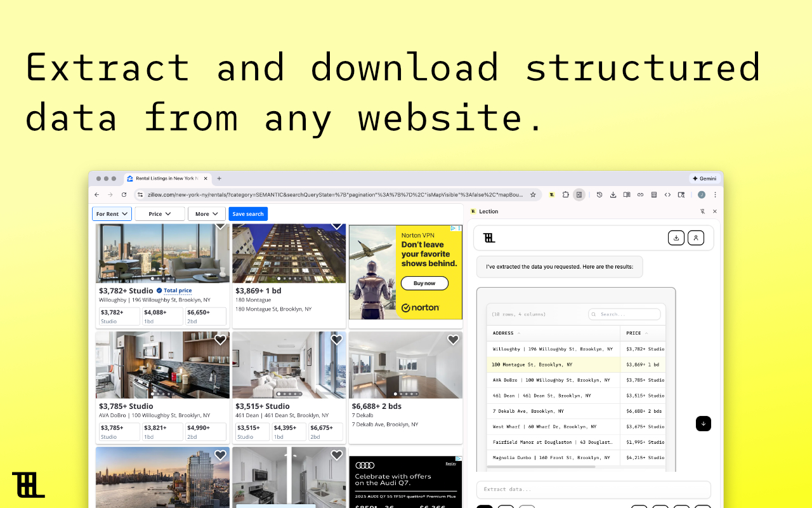Sort table by ADDRESS column
This screenshot has height=508, width=812.
pyautogui.click(x=506, y=333)
